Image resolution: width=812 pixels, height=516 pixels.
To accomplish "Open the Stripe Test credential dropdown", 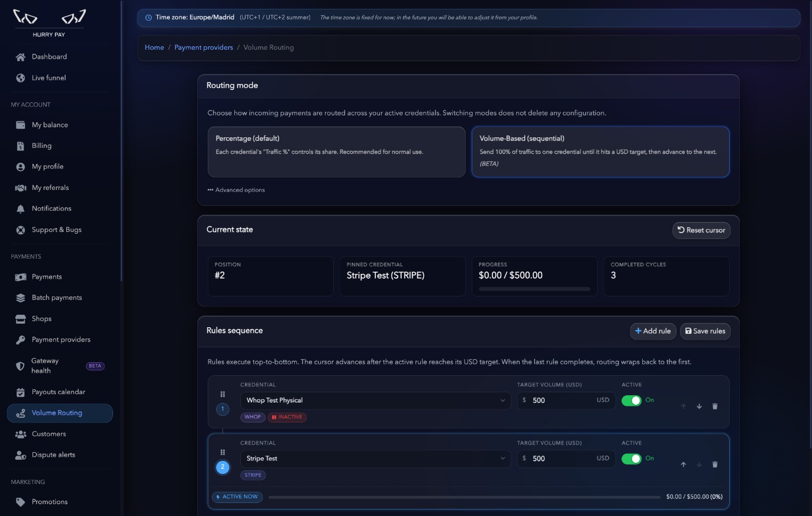I will click(x=376, y=459).
